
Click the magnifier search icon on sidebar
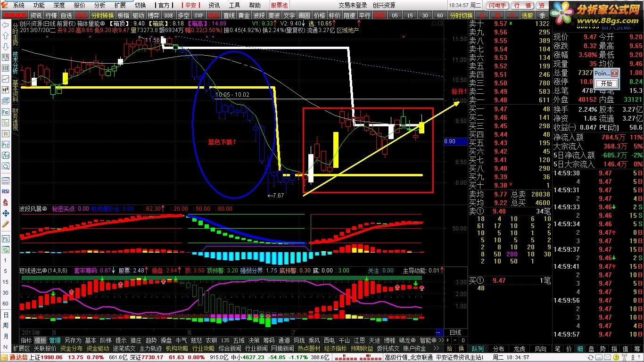(x=6, y=166)
